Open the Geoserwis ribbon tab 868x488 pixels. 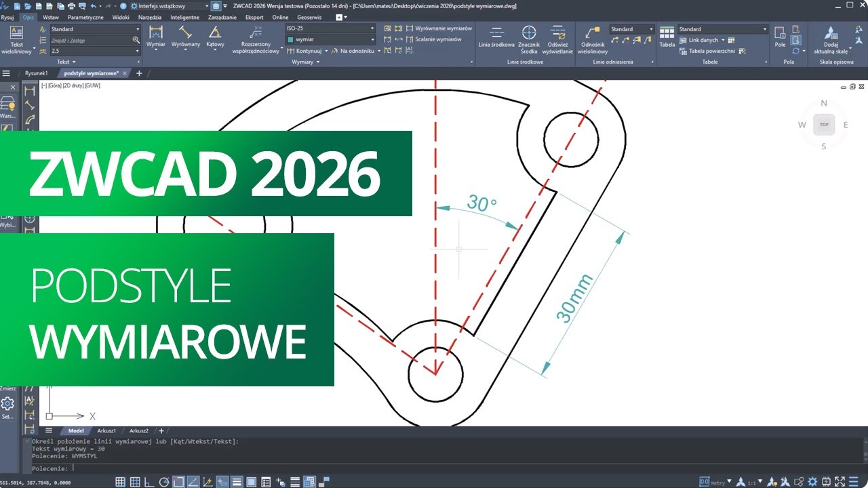click(x=310, y=17)
